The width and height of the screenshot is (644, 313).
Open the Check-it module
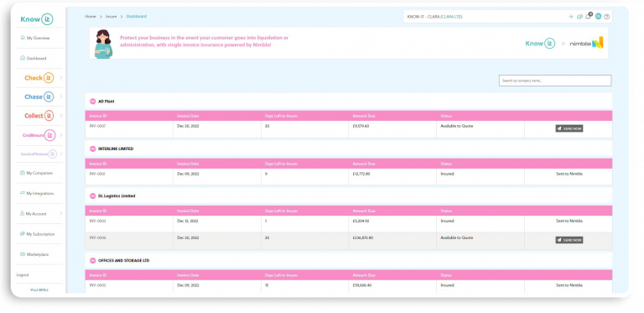click(x=39, y=78)
